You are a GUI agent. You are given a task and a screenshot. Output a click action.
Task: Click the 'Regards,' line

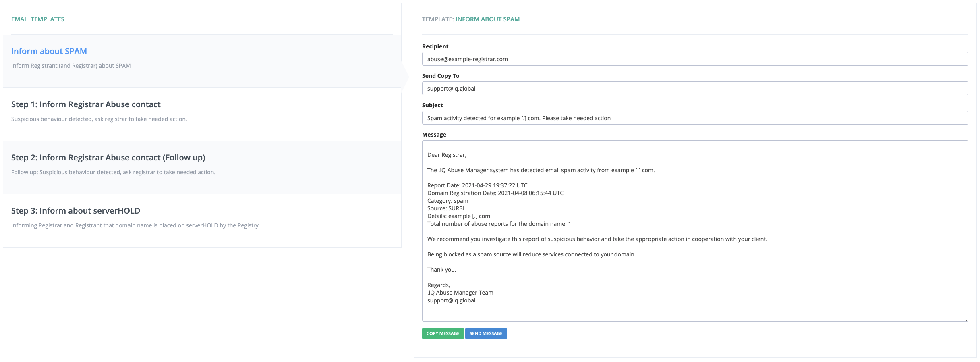click(439, 285)
